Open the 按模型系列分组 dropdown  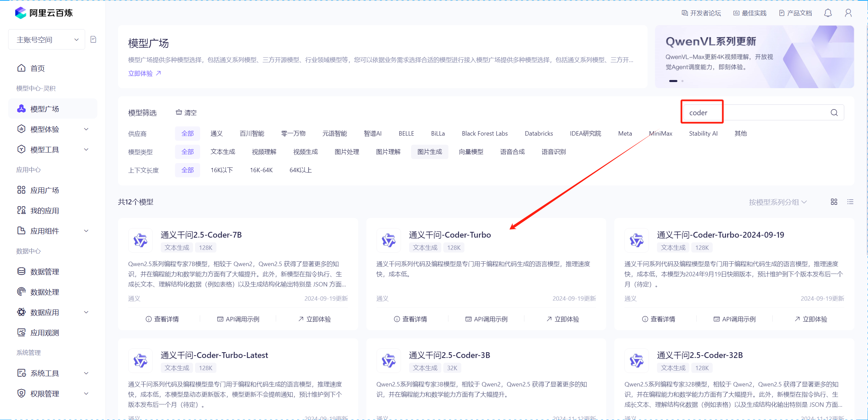[777, 202]
